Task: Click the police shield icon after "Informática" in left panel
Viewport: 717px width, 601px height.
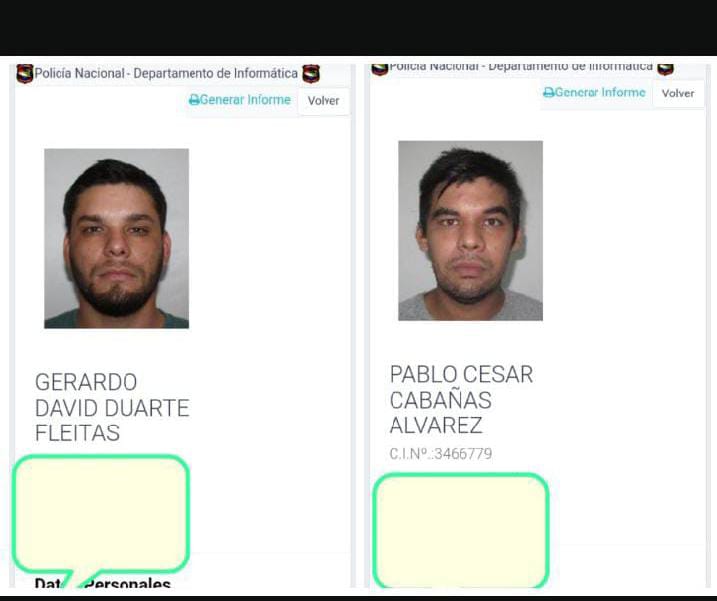Action: click(311, 74)
